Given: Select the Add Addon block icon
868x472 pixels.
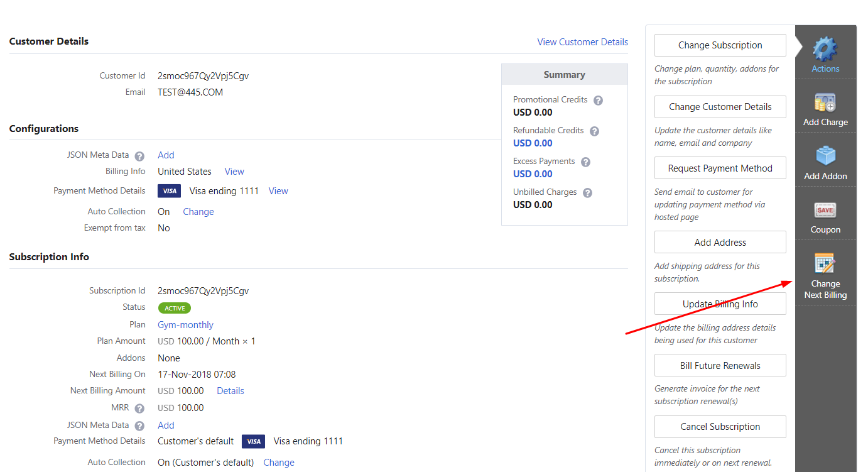Looking at the screenshot, I should tap(825, 156).
